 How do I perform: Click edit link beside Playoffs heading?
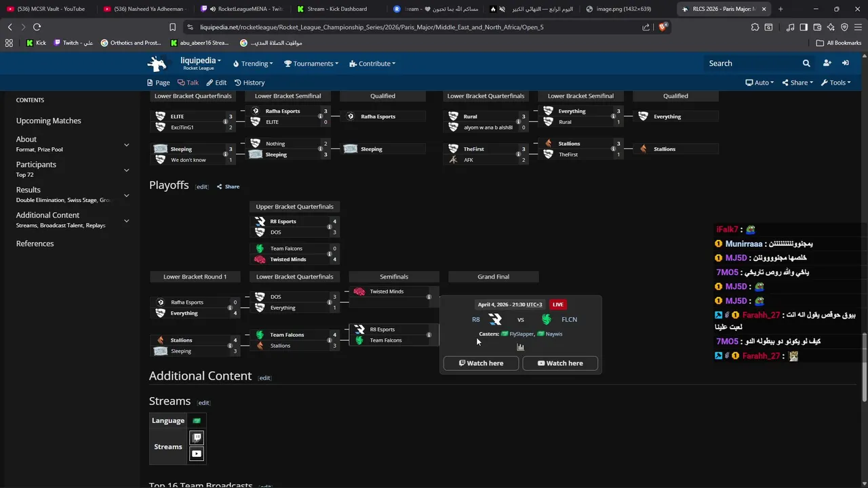pyautogui.click(x=202, y=186)
